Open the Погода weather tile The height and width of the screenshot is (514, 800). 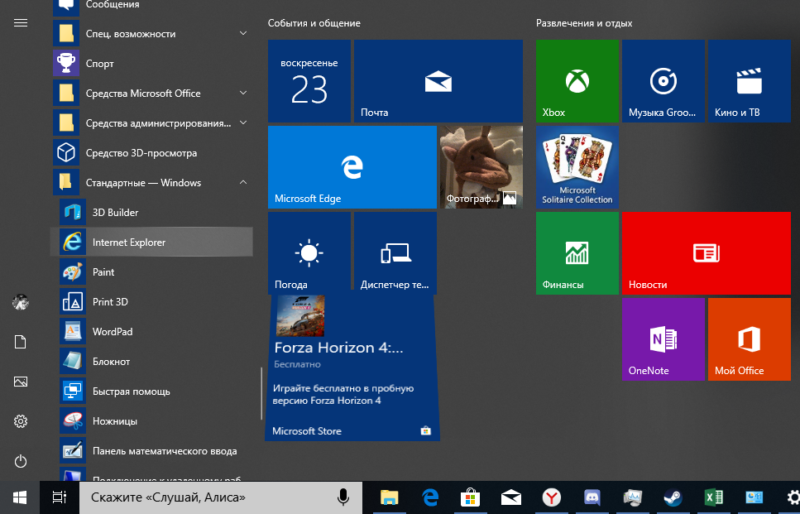(309, 253)
